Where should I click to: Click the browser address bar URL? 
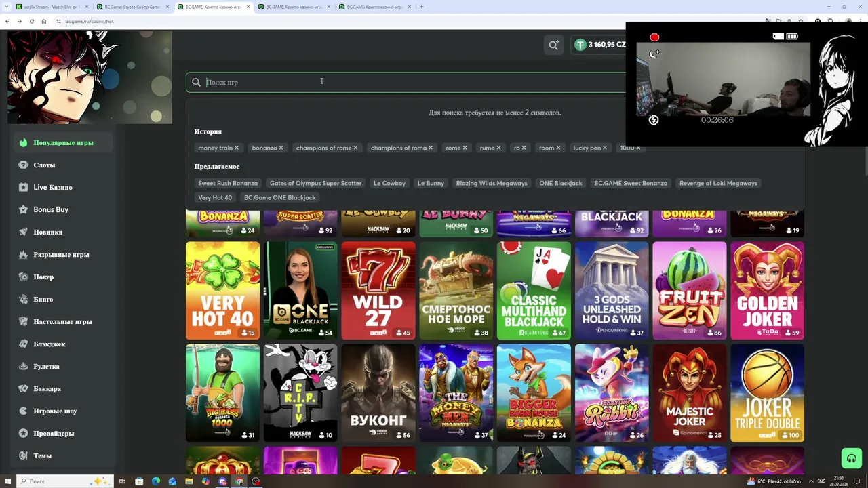90,21
